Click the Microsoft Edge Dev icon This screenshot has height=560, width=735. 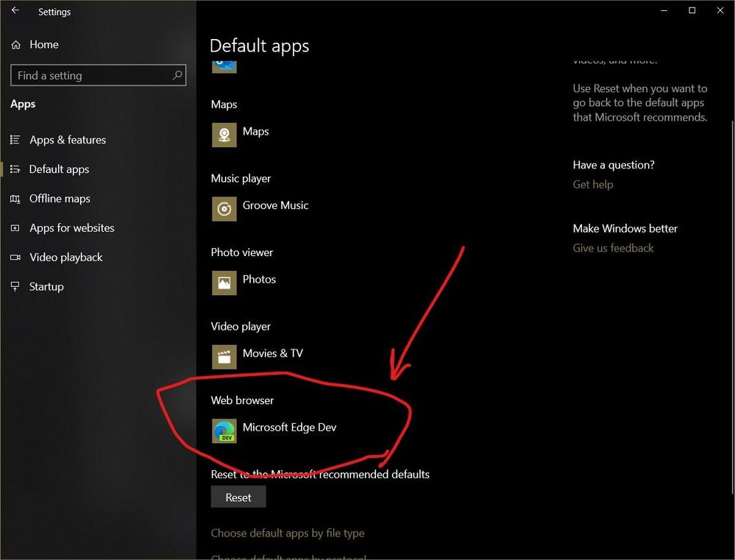point(224,431)
